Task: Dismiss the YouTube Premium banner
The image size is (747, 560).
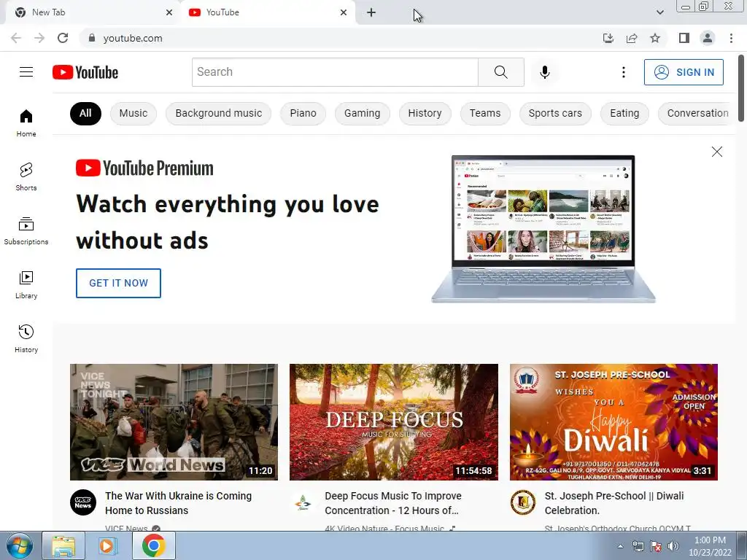Action: (x=716, y=152)
